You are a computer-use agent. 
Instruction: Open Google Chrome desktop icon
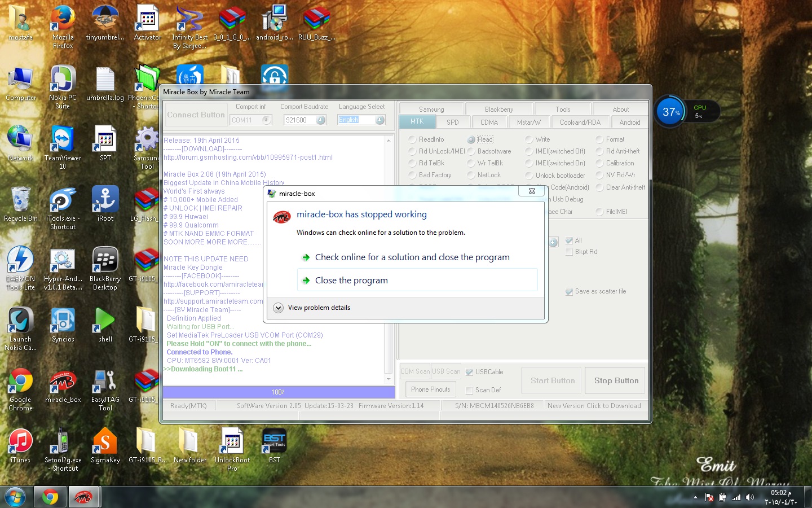20,389
